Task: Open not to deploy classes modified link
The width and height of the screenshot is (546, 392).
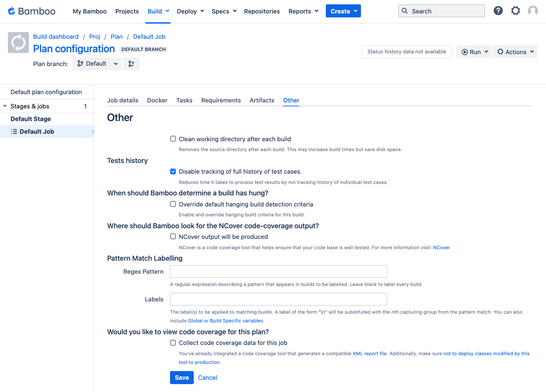Action: pyautogui.click(x=486, y=354)
